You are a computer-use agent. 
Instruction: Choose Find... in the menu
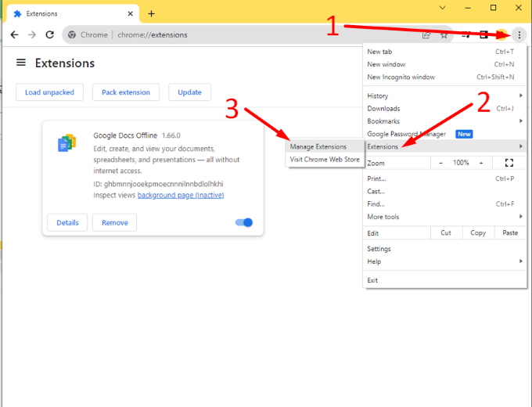(445, 204)
